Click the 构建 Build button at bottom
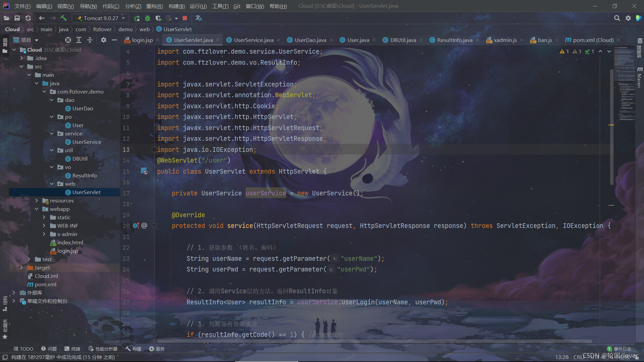This screenshot has height=362, width=644. point(133,349)
